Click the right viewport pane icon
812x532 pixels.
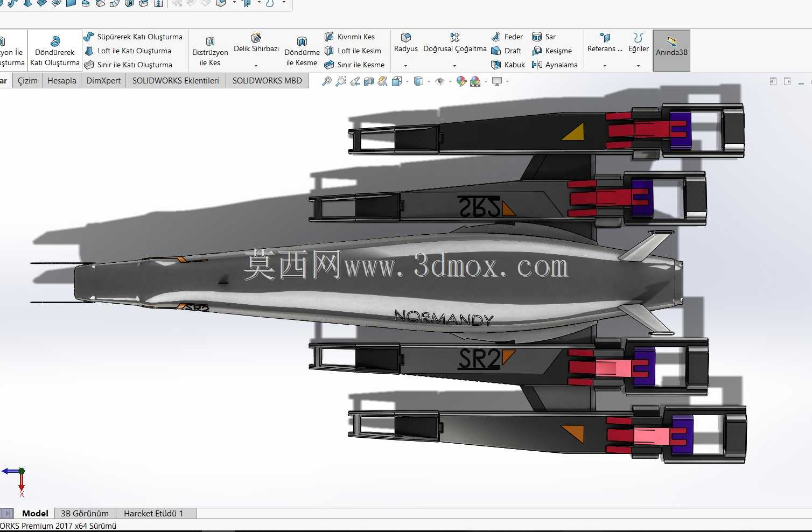787,81
